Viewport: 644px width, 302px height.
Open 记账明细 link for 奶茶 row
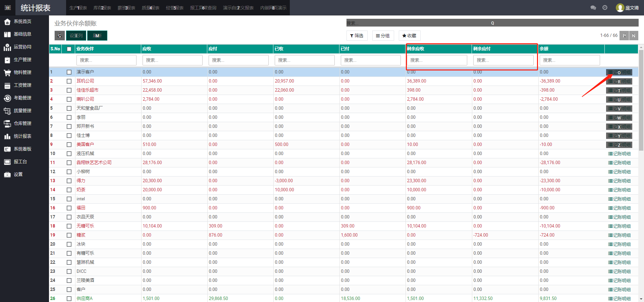pos(619,190)
